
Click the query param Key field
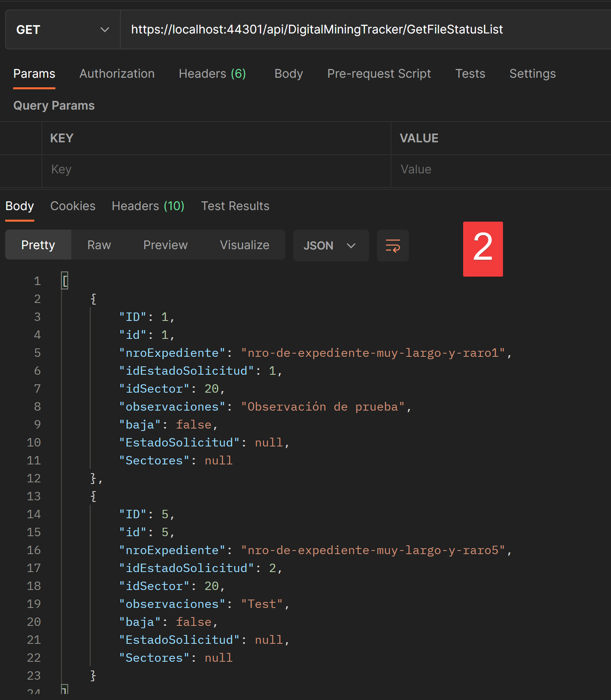(215, 169)
